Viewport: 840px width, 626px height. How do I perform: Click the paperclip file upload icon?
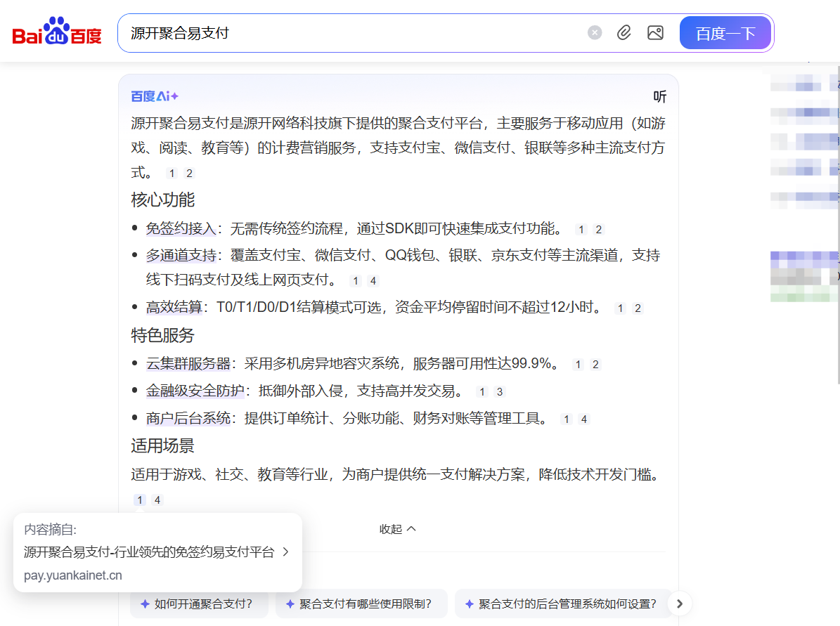point(624,33)
